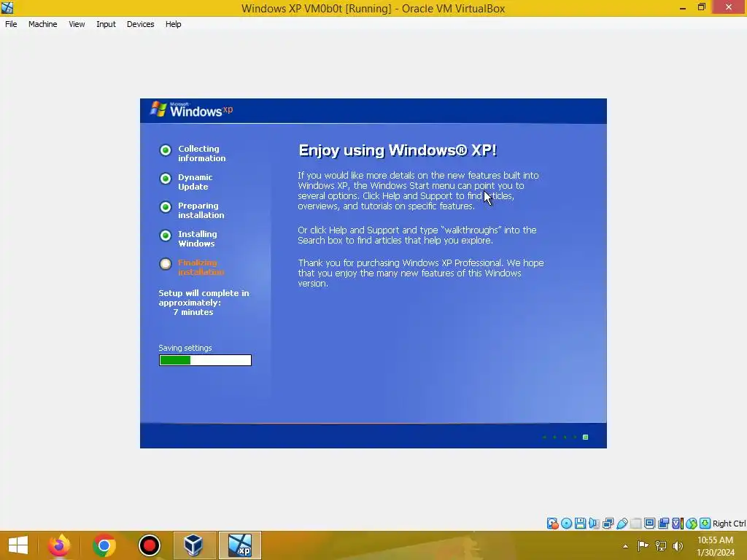The height and width of the screenshot is (560, 747).
Task: Open the View menu
Action: coord(76,24)
